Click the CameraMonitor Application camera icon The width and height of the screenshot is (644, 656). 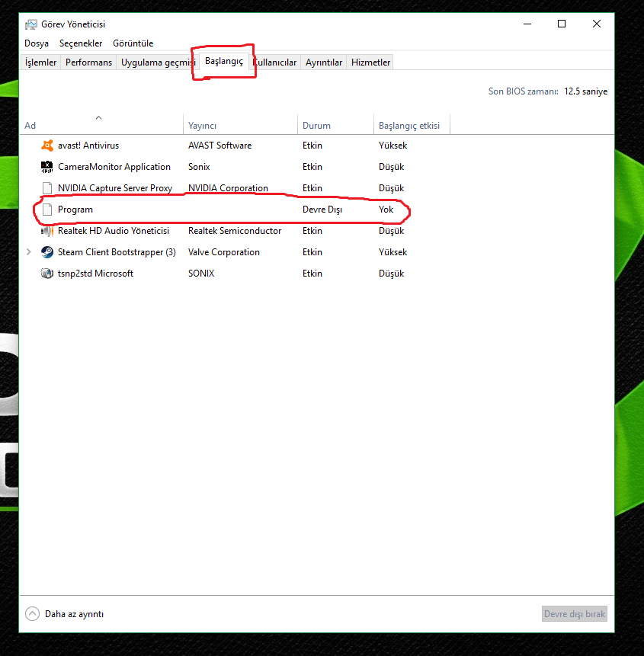[x=47, y=167]
